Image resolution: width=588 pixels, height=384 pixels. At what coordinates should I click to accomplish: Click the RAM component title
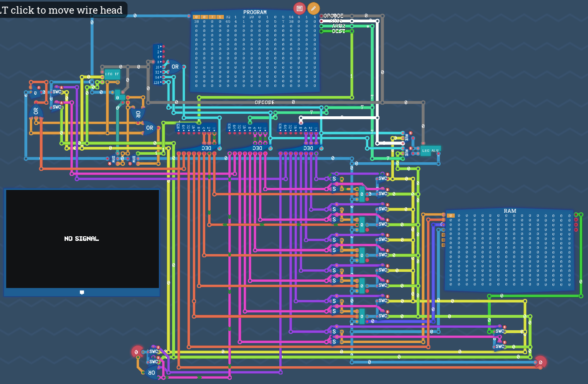point(510,211)
